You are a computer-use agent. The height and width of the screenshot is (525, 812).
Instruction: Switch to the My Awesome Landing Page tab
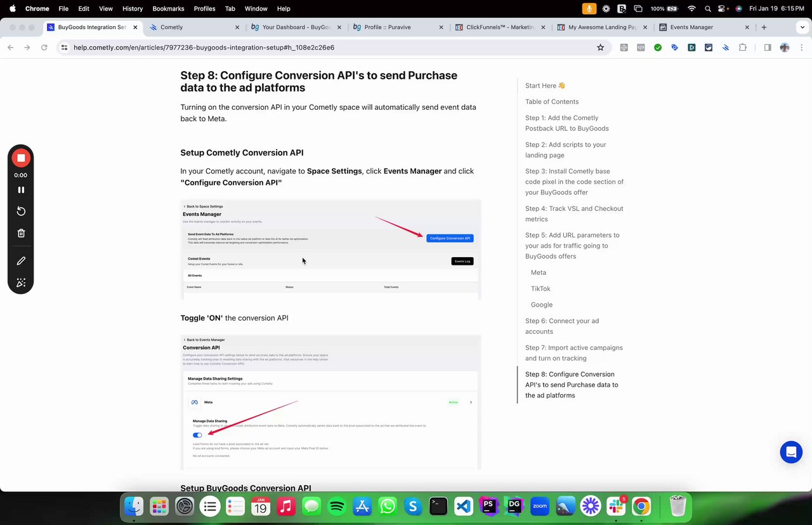603,27
